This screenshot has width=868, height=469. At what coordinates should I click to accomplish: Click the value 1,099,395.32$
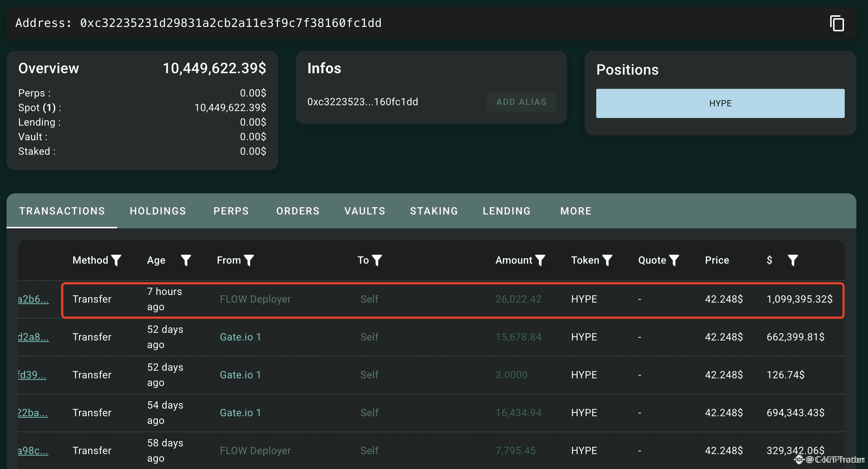[x=800, y=299]
